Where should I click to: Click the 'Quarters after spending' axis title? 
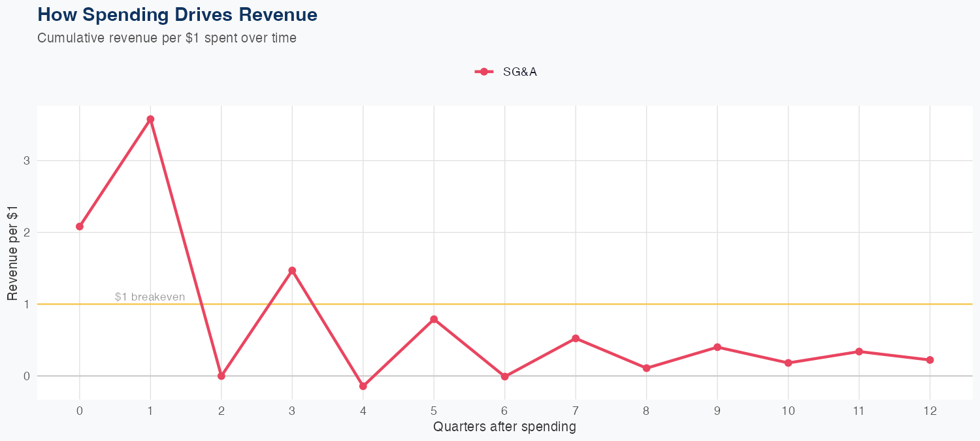[x=504, y=427]
